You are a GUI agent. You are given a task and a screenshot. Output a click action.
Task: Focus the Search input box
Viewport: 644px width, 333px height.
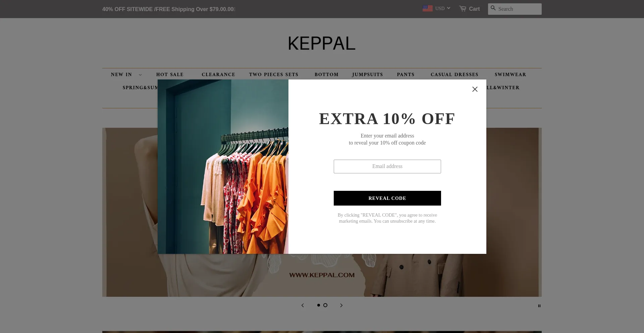point(519,9)
